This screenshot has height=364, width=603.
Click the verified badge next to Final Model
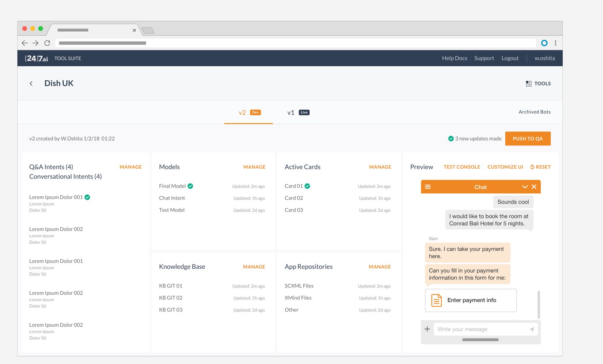click(x=190, y=186)
